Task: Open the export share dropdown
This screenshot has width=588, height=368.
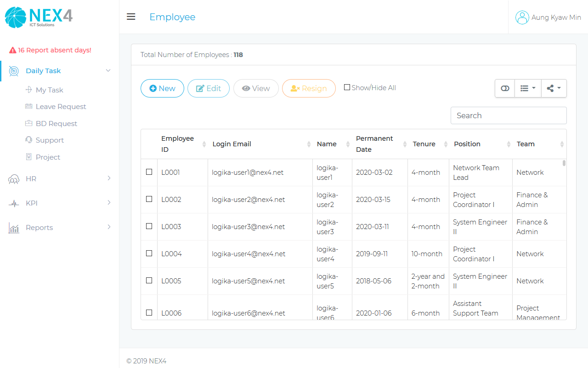Action: (554, 88)
